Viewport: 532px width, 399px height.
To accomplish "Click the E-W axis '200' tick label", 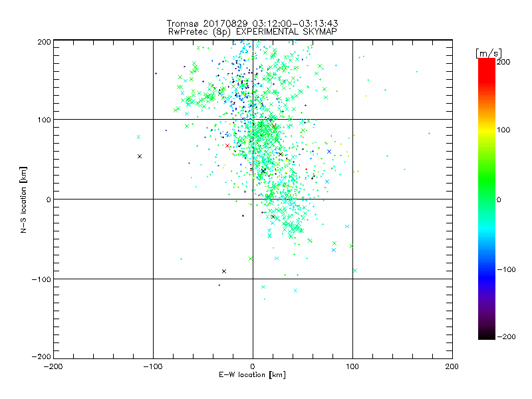I will (452, 366).
